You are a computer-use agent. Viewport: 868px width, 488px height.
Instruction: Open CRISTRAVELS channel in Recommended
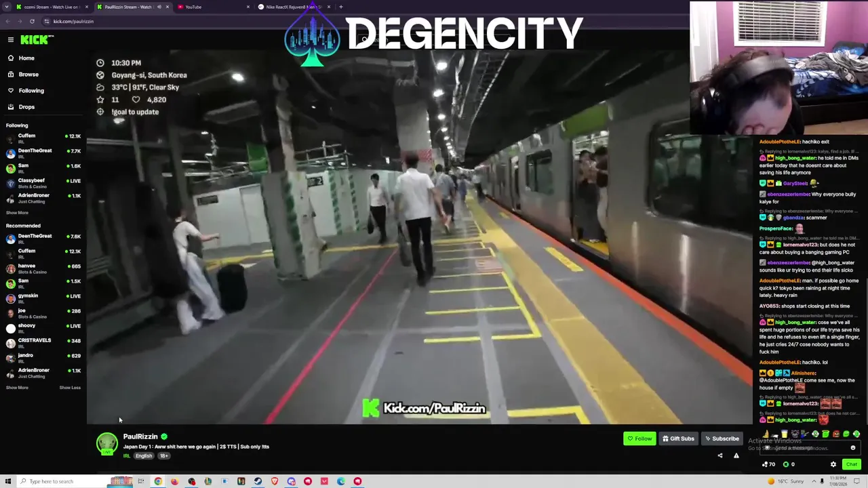(x=43, y=343)
